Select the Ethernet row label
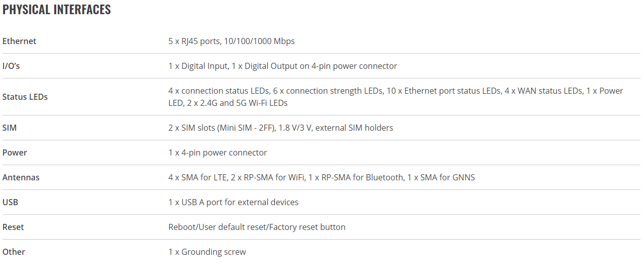Image resolution: width=644 pixels, height=270 pixels. point(19,41)
